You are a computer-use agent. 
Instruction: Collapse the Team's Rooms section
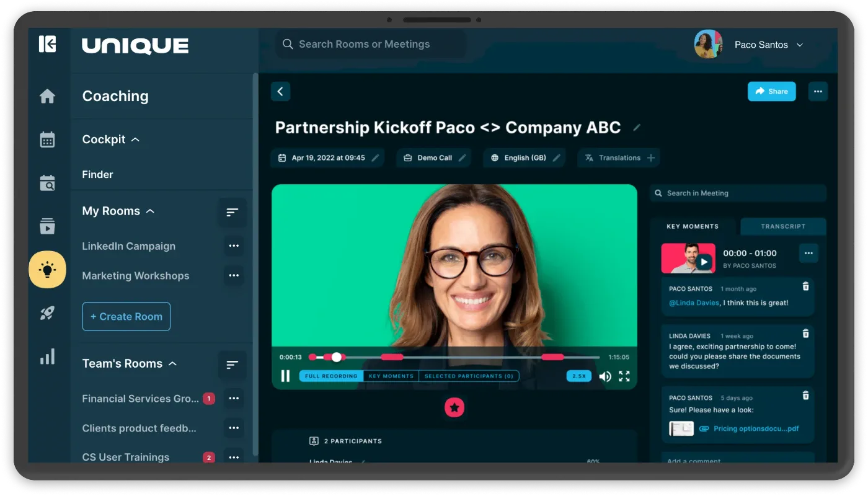click(172, 364)
